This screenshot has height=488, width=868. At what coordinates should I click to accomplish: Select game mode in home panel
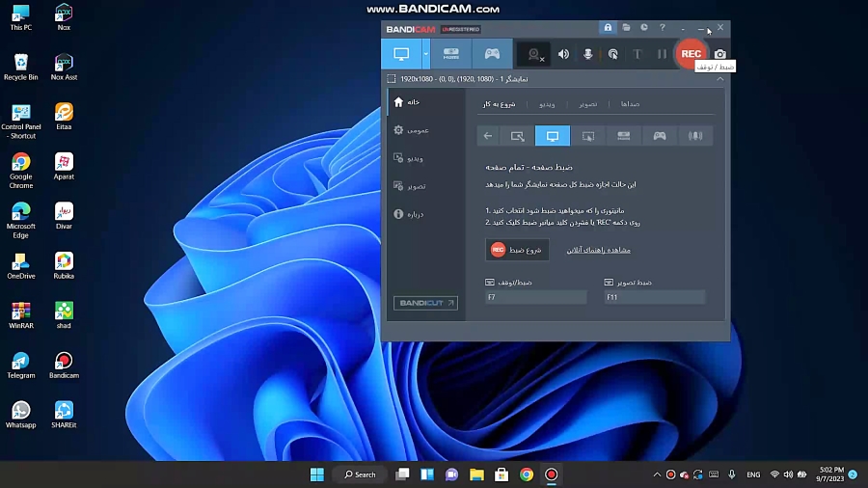pos(660,136)
